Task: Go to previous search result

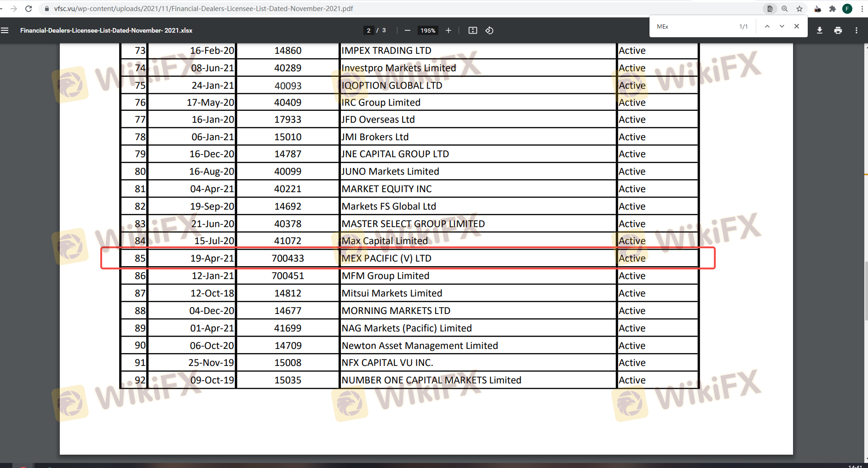Action: click(767, 26)
